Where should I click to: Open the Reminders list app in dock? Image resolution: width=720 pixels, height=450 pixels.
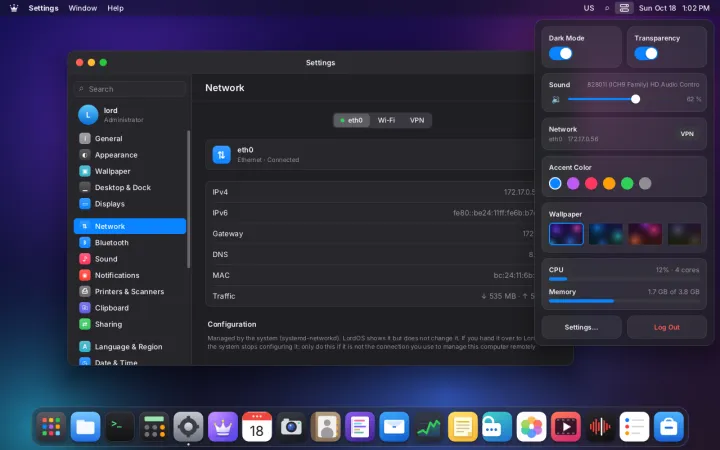634,427
